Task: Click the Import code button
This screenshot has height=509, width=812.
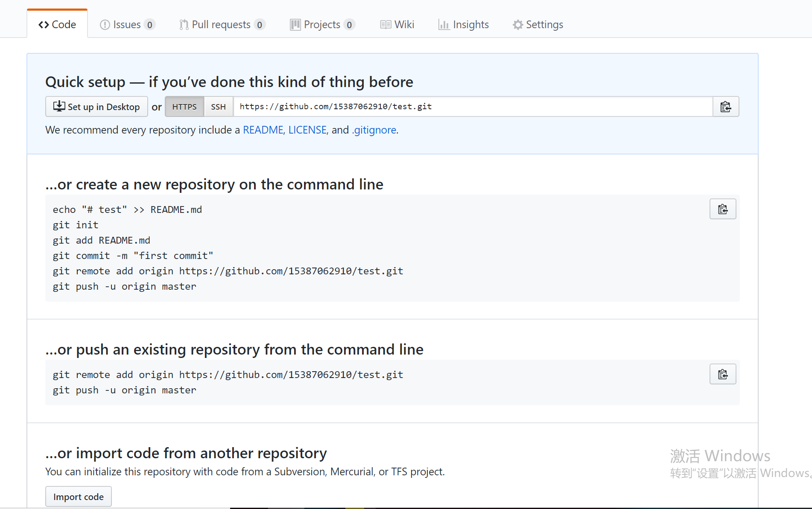Action: pyautogui.click(x=79, y=497)
